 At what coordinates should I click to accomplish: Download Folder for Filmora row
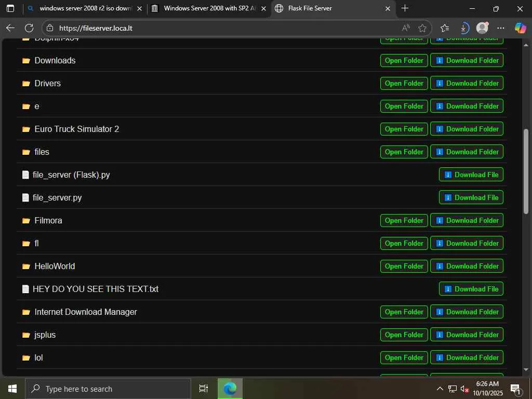(x=467, y=220)
